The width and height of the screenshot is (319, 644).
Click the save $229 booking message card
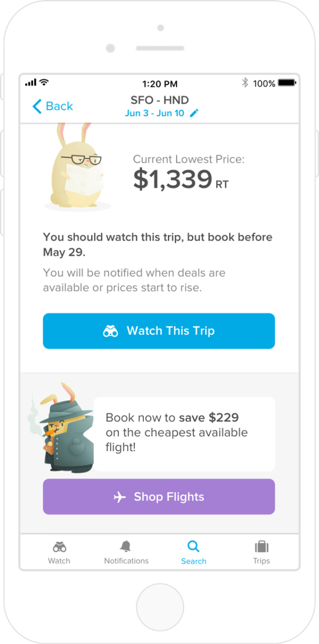185,434
